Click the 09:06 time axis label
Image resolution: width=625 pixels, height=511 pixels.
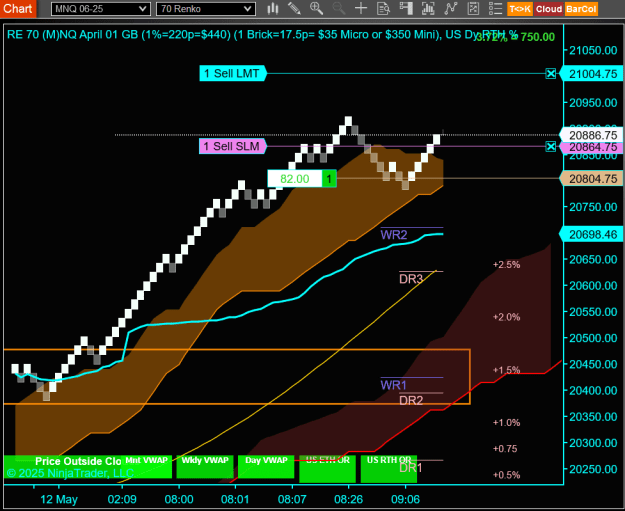point(405,499)
